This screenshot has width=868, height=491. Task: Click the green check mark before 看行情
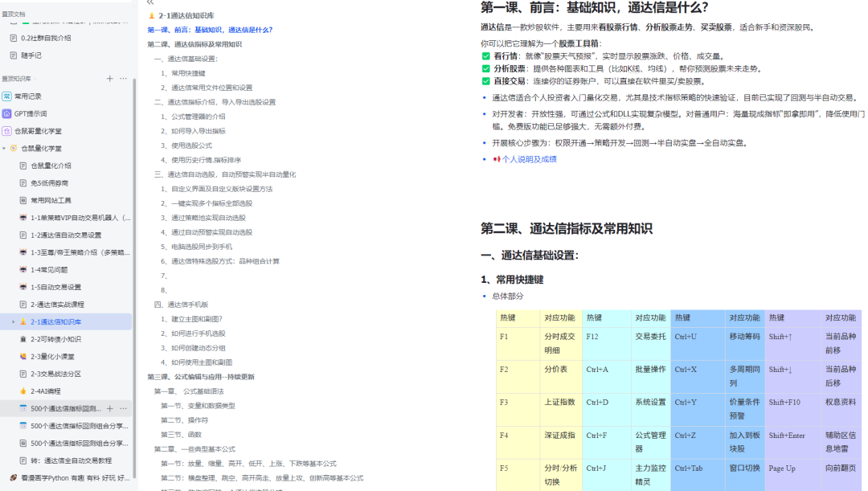coord(485,56)
